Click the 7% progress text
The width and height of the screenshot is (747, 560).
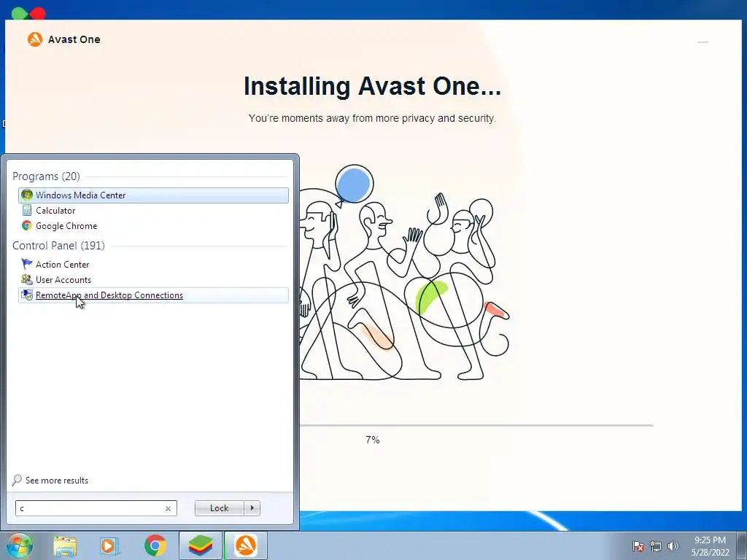(x=373, y=440)
